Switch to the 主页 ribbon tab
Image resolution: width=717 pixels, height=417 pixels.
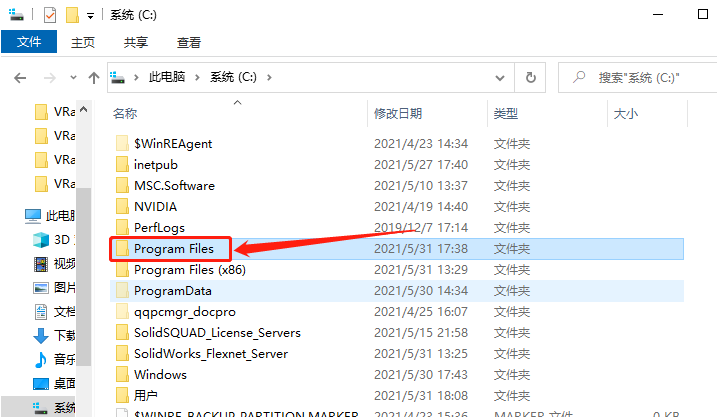point(83,43)
